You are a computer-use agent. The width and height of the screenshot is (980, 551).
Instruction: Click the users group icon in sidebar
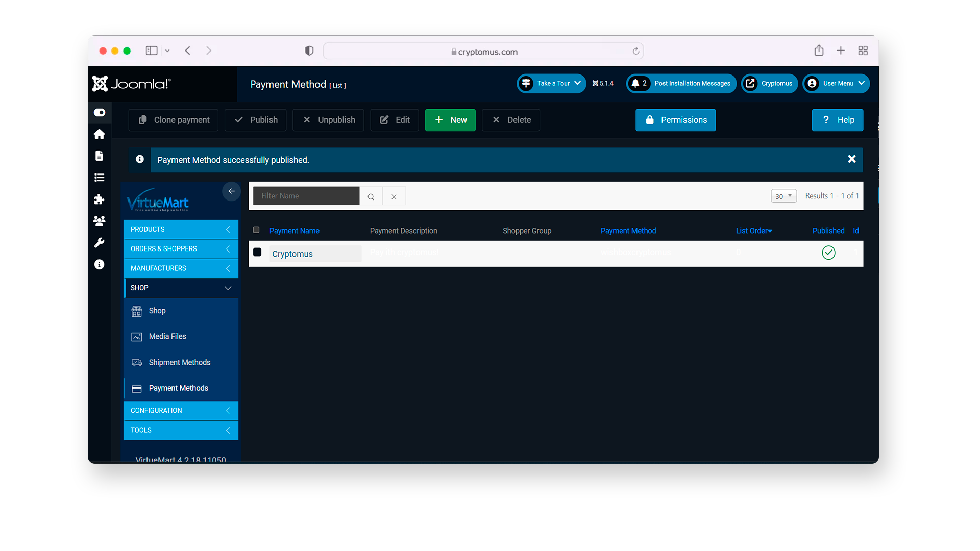coord(100,221)
